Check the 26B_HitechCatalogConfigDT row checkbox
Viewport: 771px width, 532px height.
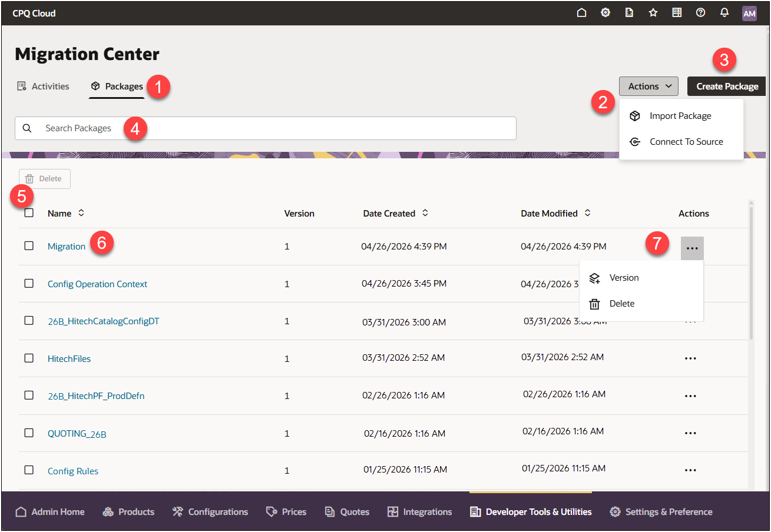pyautogui.click(x=29, y=321)
